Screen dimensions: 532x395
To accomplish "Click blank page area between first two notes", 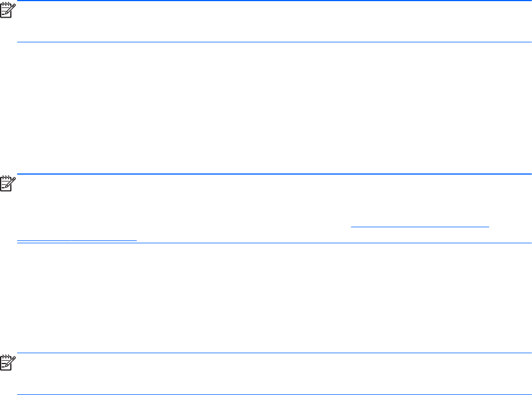I will pos(266,108).
